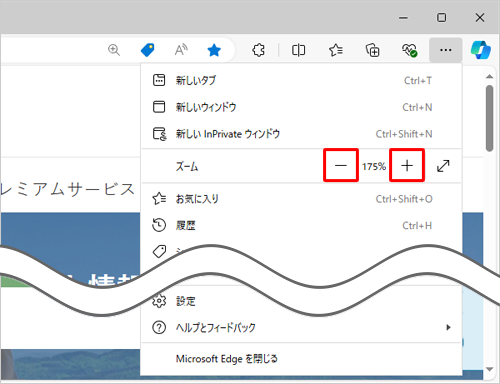The width and height of the screenshot is (500, 384).
Task: Click the page scrollbar down arrow
Action: point(489,369)
